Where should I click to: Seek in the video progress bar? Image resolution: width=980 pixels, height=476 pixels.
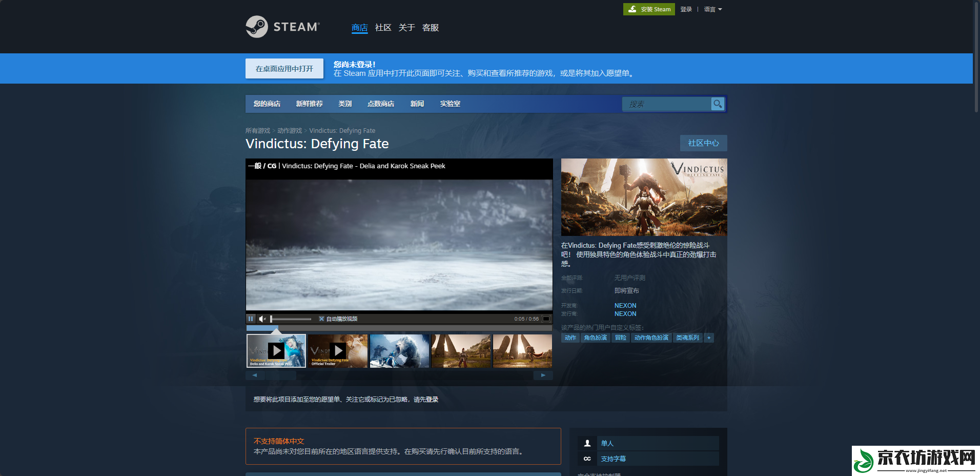point(399,328)
